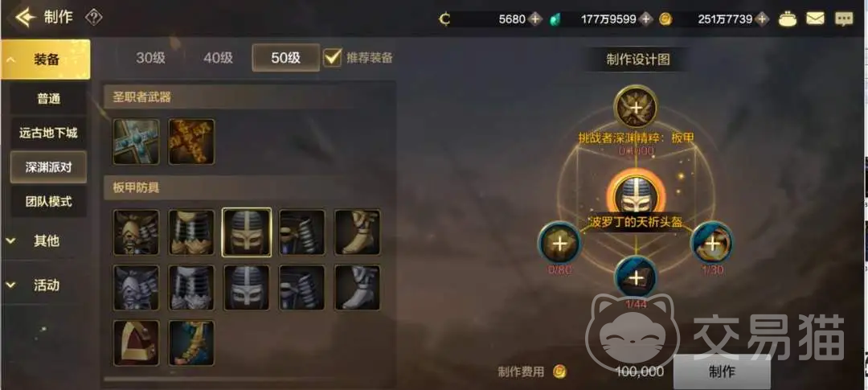Screen dimensions: 868x390
Task: Add material in the 1/44 slot
Action: [x=637, y=277]
